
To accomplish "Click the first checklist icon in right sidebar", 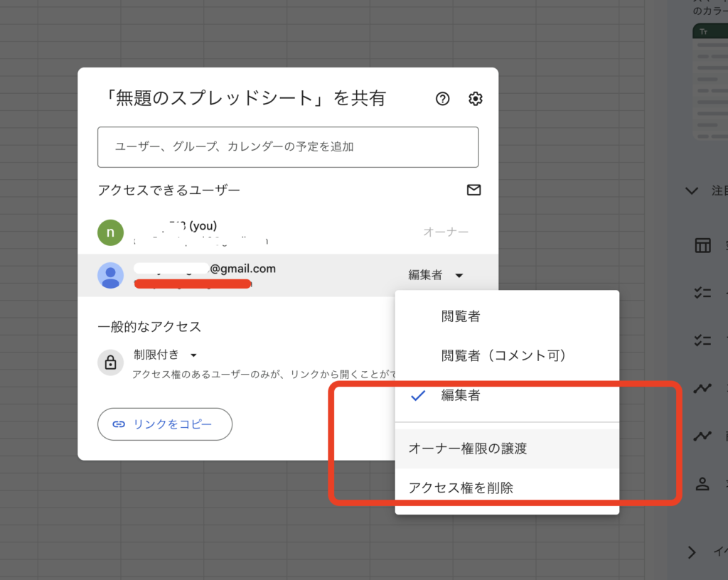I will click(x=702, y=292).
